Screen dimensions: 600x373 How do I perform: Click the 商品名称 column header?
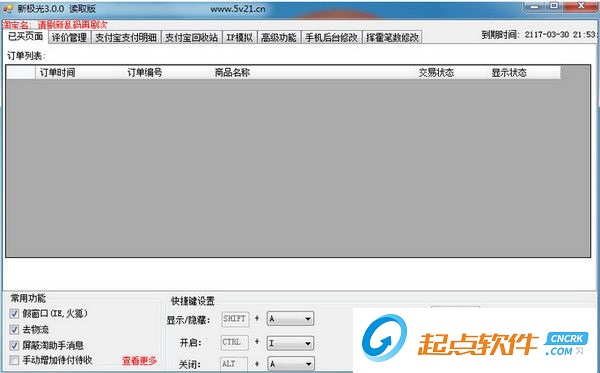(x=313, y=72)
